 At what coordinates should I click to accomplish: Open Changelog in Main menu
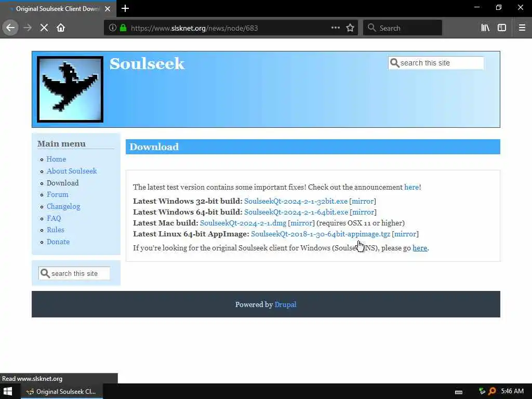pos(63,207)
